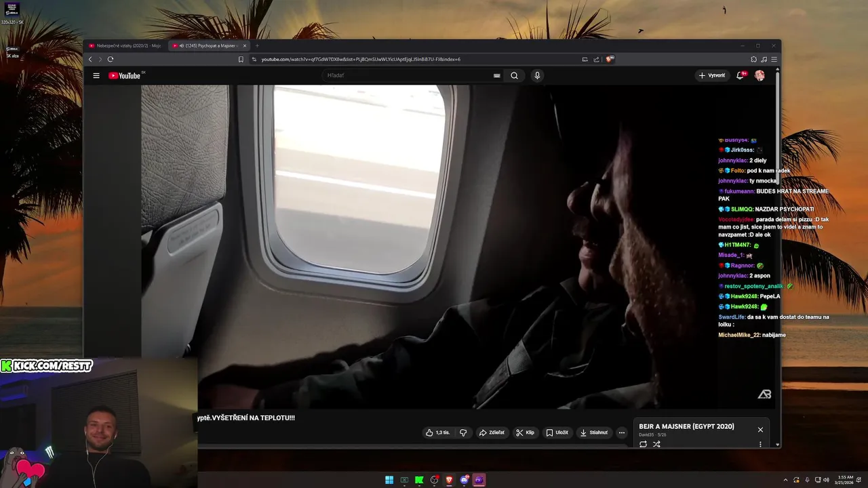Close the Psychopat a Majsner tab
868x488 pixels.
[245, 45]
